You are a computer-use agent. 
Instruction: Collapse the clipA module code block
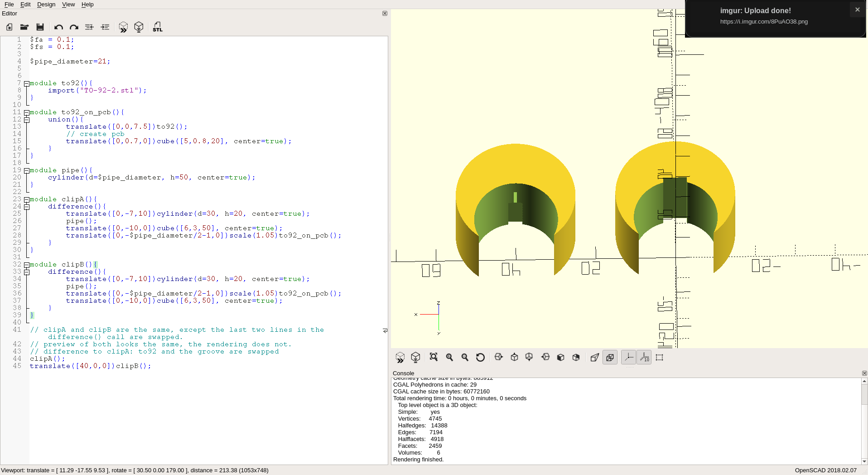coord(27,199)
